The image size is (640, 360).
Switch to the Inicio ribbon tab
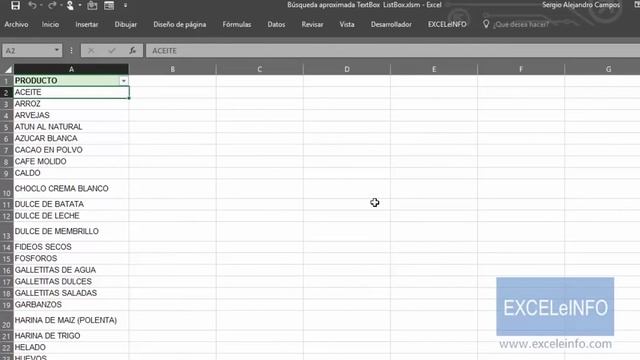point(50,24)
